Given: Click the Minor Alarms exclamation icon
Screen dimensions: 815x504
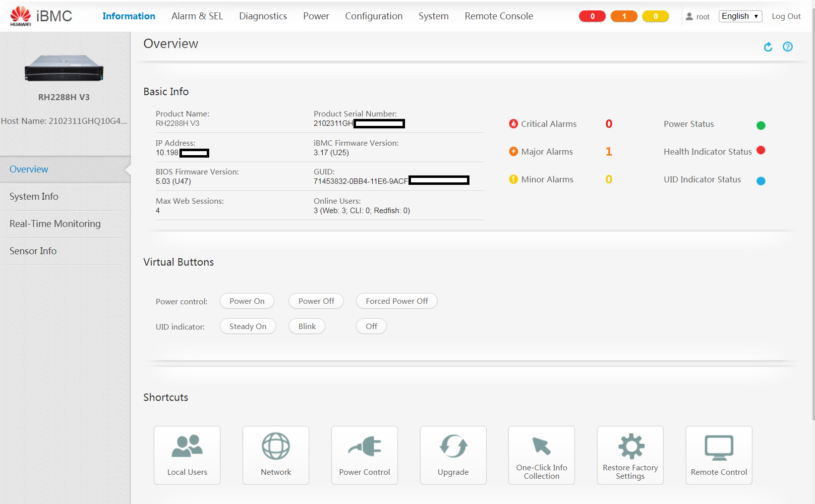Looking at the screenshot, I should [x=514, y=179].
